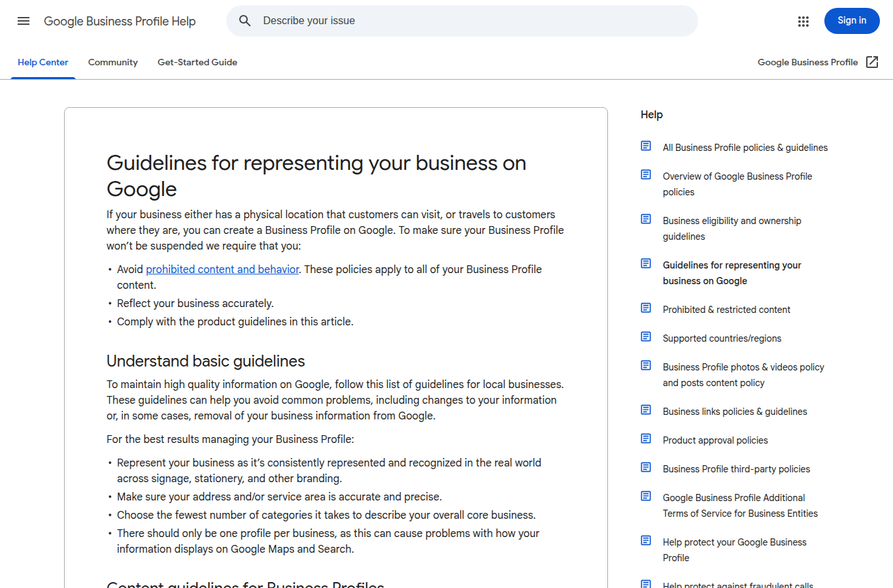893x588 pixels.
Task: Open Google Business Profile Help home title
Action: 120,21
